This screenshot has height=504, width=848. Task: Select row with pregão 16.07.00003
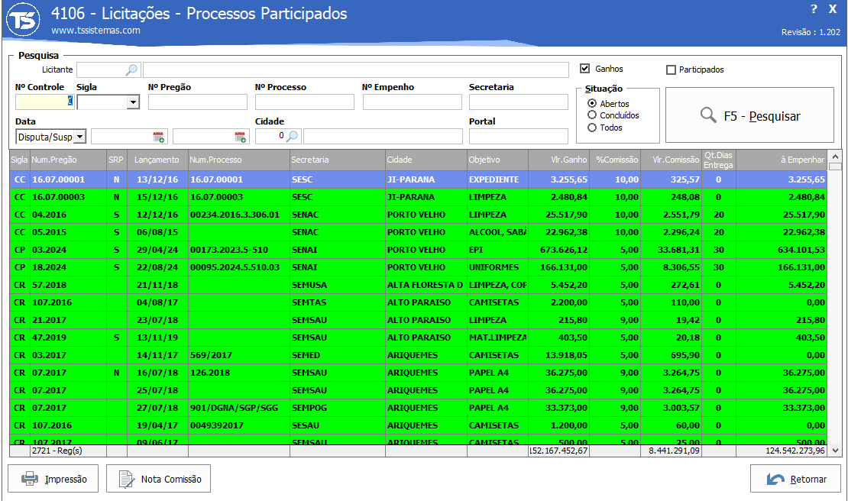pyautogui.click(x=418, y=197)
